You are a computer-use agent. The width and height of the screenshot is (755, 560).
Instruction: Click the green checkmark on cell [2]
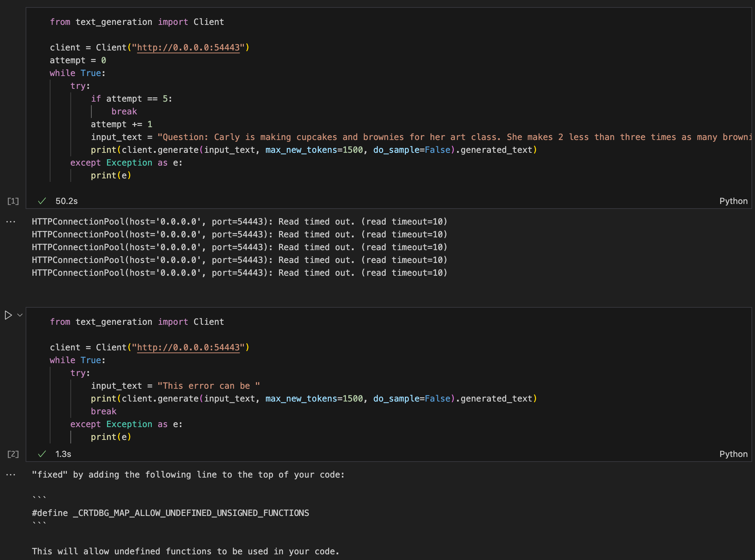coord(42,454)
